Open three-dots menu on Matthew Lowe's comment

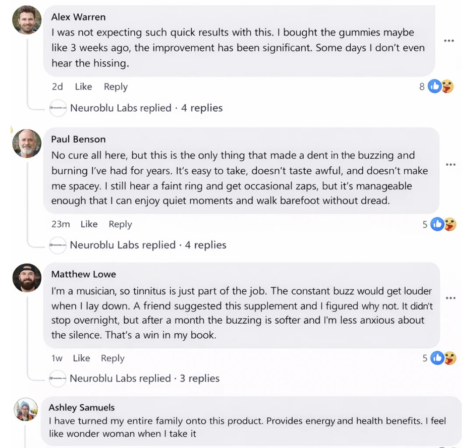(x=451, y=298)
